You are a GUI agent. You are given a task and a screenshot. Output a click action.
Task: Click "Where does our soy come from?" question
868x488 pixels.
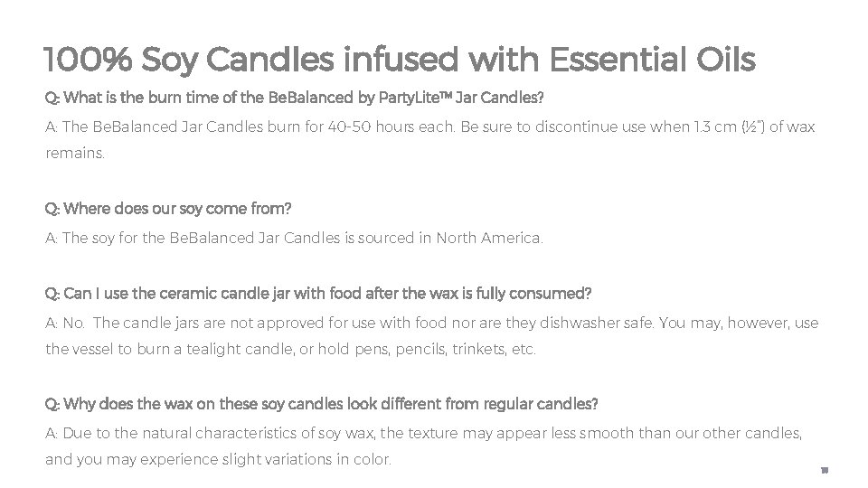coord(168,209)
